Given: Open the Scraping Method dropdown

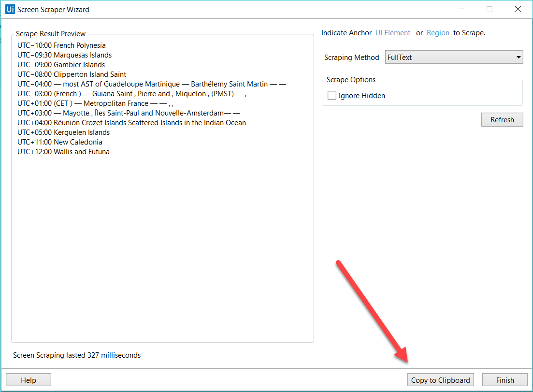Looking at the screenshot, I should tap(454, 57).
